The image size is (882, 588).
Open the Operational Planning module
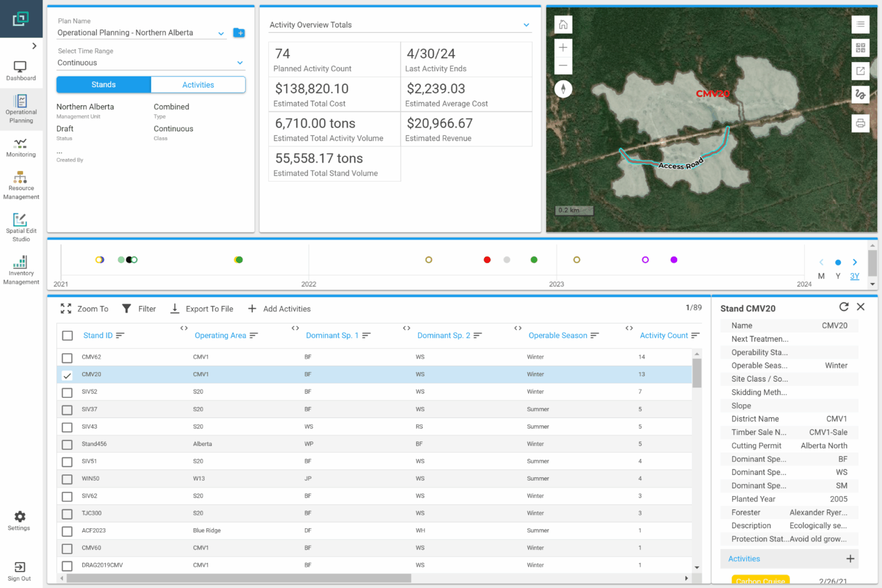21,109
